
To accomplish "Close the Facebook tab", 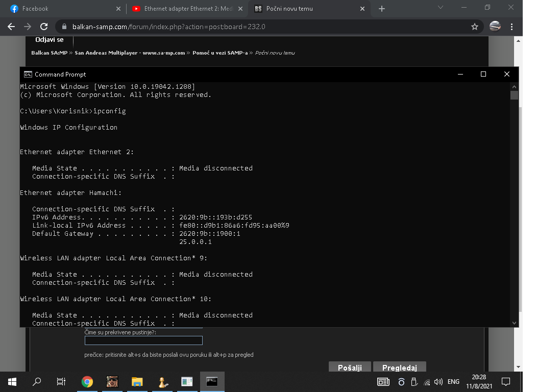I will (118, 9).
